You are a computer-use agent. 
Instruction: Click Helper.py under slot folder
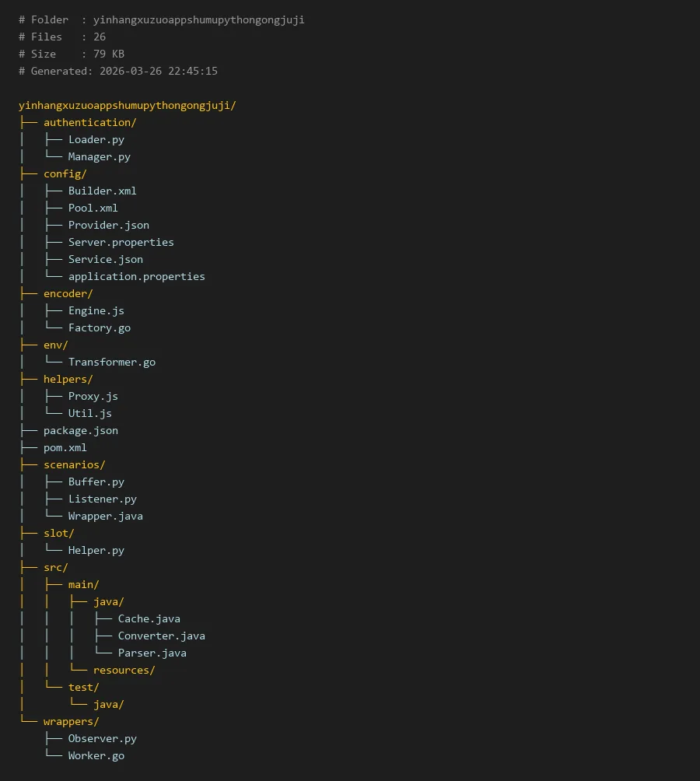[x=96, y=550]
